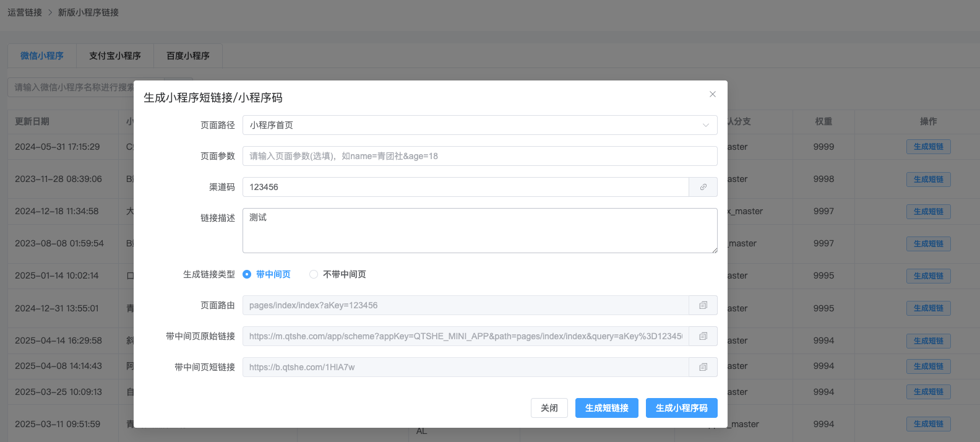Click the dialog title 生成小程序短链接/小程序码

(x=213, y=98)
